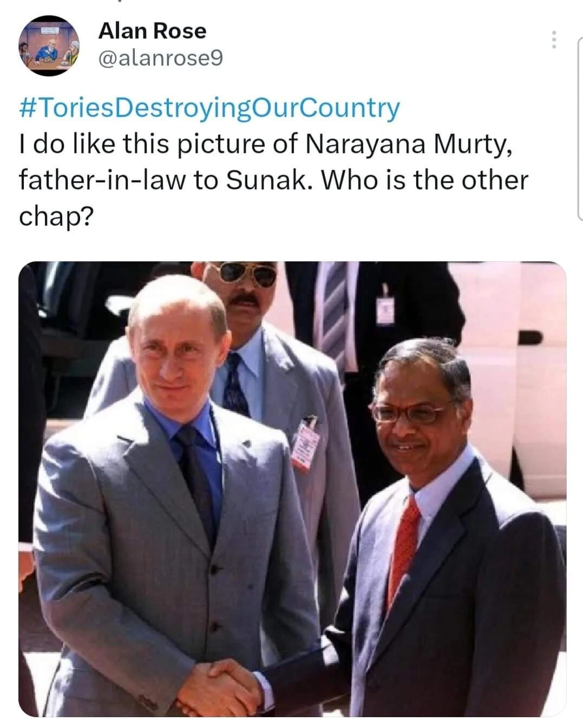This screenshot has width=583, height=728.
Task: Click the display name Alan Rose
Action: tap(152, 31)
